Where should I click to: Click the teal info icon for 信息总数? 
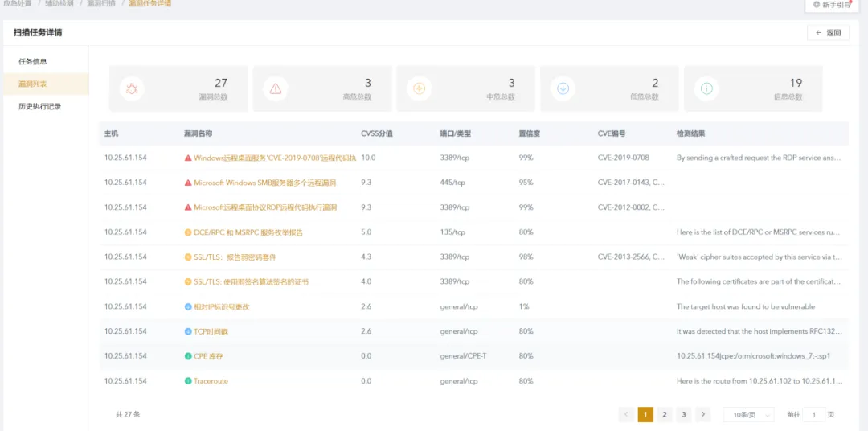point(707,88)
